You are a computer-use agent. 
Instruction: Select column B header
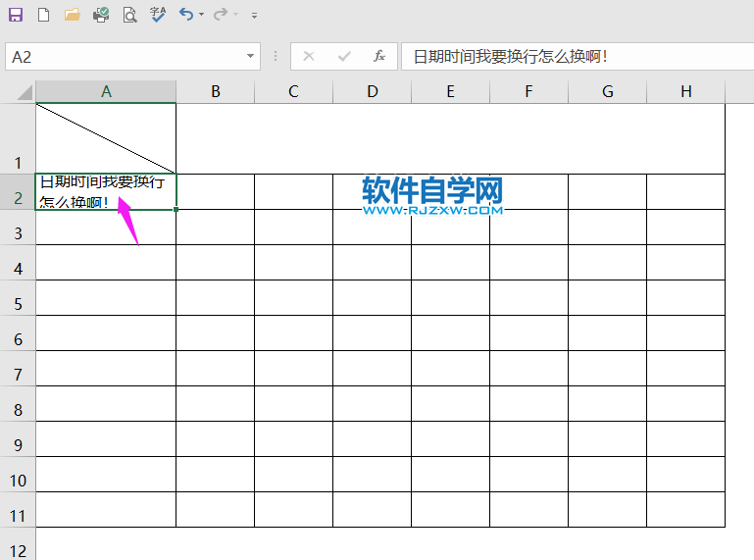[216, 91]
